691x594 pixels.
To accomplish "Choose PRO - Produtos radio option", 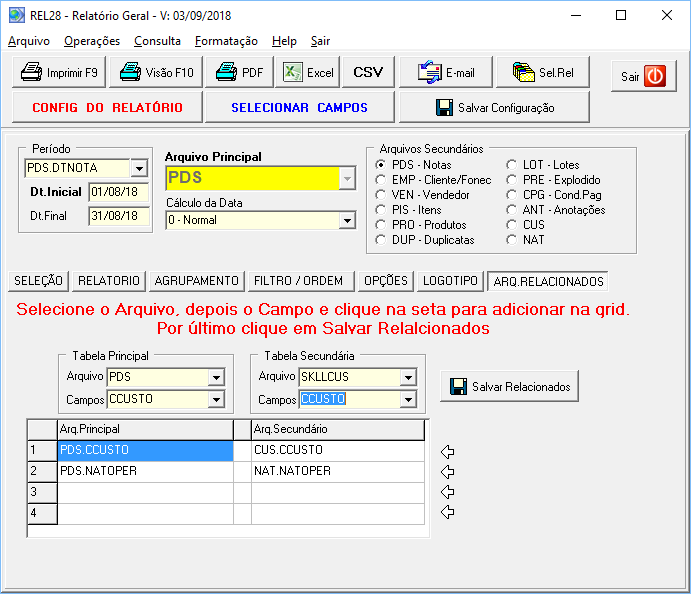I will tap(381, 225).
